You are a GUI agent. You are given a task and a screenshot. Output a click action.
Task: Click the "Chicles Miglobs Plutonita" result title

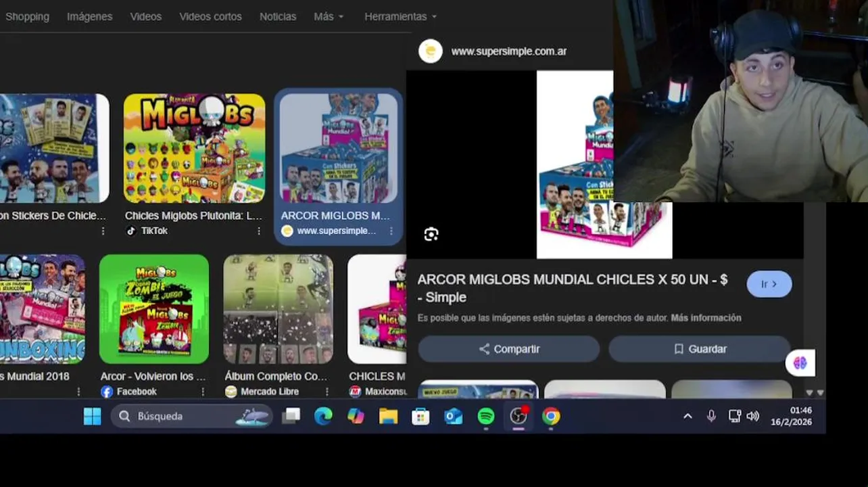pyautogui.click(x=193, y=216)
